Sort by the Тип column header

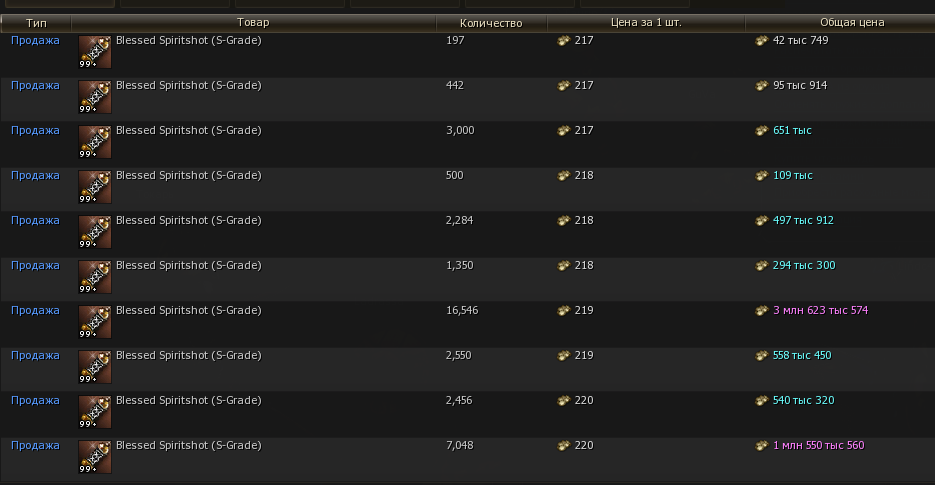click(36, 22)
